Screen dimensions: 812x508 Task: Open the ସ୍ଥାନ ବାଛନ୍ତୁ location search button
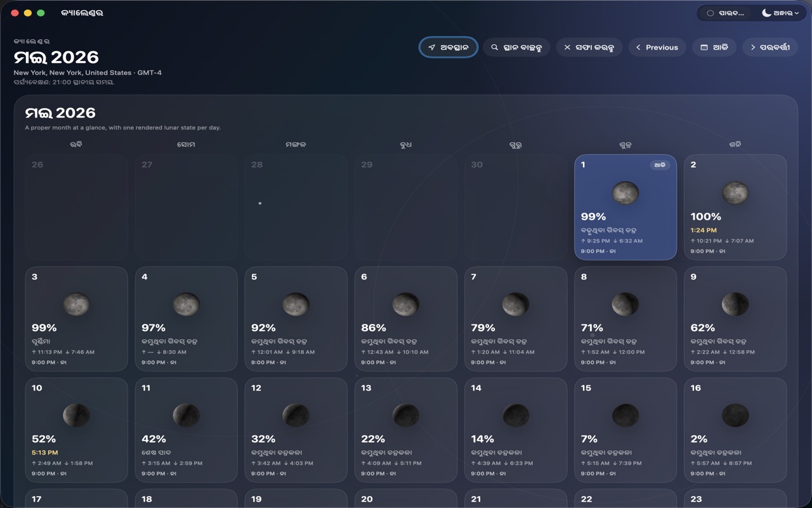point(516,47)
